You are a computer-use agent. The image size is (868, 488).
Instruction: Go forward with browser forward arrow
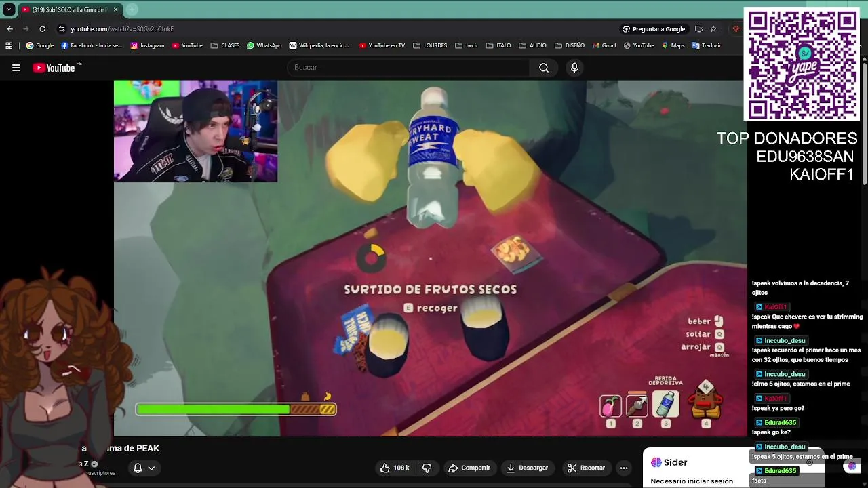click(x=26, y=29)
